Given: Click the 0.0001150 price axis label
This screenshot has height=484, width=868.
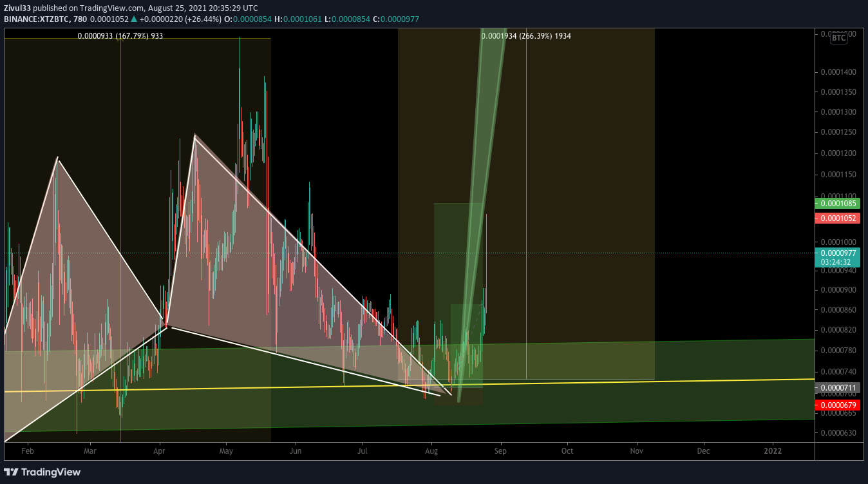Looking at the screenshot, I should point(838,175).
